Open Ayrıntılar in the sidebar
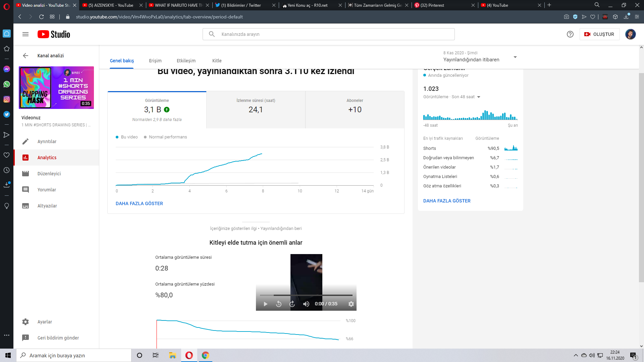The height and width of the screenshot is (362, 644). [x=56, y=141]
